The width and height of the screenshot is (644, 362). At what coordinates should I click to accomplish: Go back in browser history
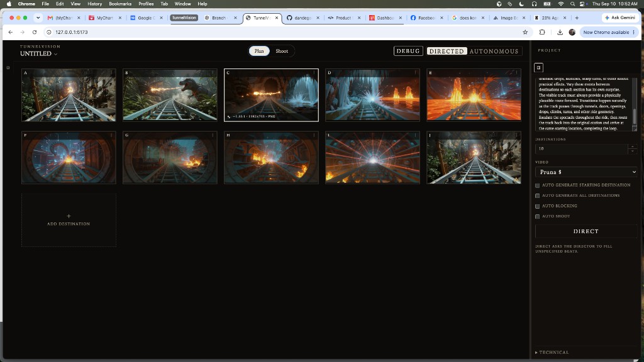coord(11,32)
